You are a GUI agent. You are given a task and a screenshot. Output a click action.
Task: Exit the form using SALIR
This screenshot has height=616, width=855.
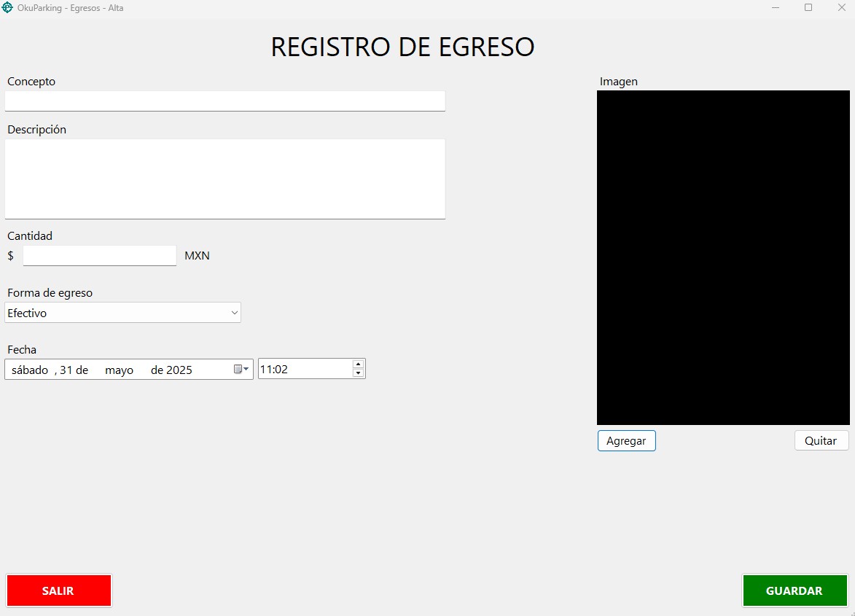[58, 591]
